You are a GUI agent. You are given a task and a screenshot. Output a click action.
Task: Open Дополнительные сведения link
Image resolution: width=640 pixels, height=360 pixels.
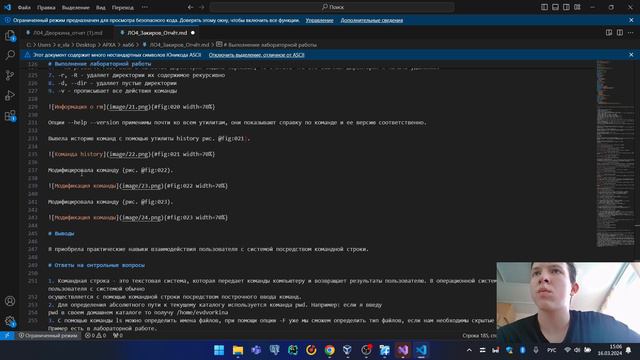point(371,20)
